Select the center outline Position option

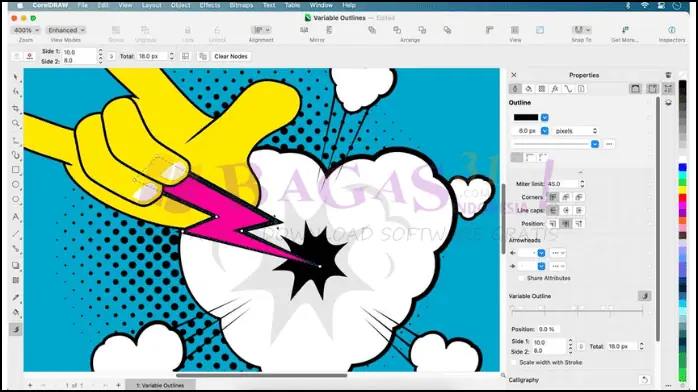(x=565, y=224)
